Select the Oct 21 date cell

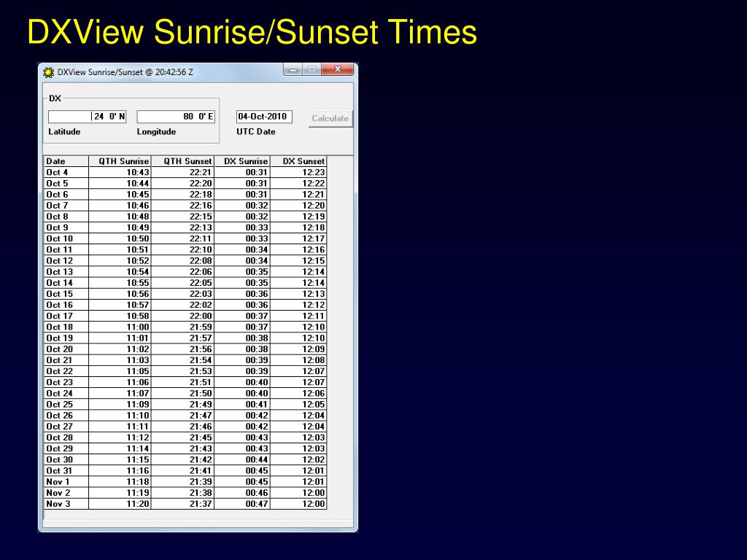tap(66, 360)
